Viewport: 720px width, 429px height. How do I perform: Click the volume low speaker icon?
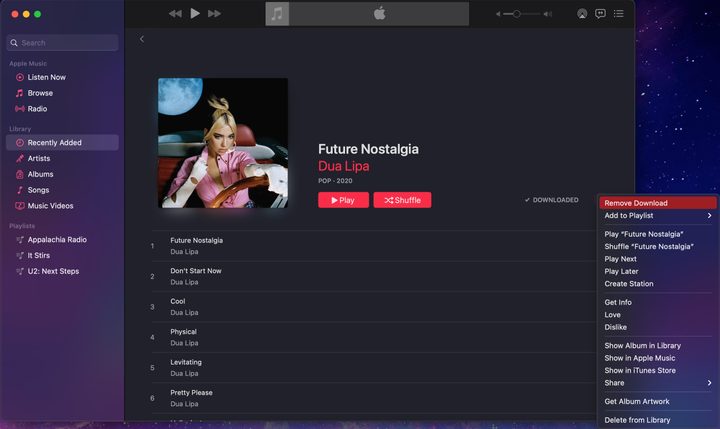498,14
